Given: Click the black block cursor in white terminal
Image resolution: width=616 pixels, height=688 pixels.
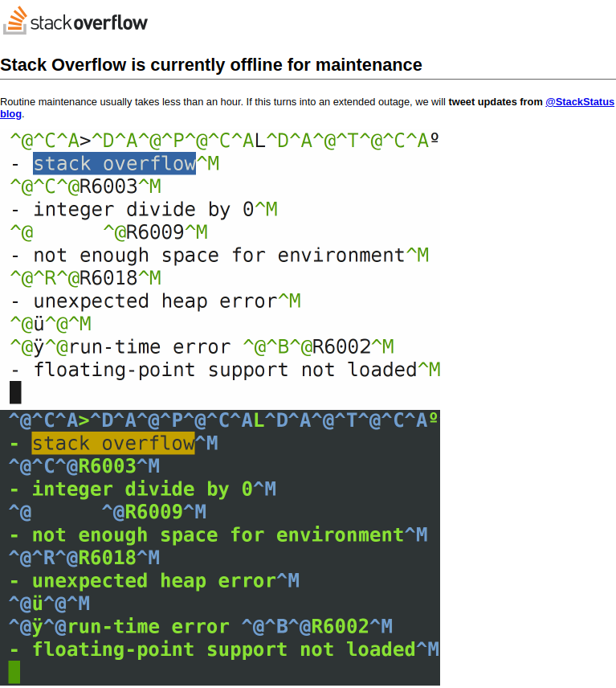Looking at the screenshot, I should [x=15, y=392].
